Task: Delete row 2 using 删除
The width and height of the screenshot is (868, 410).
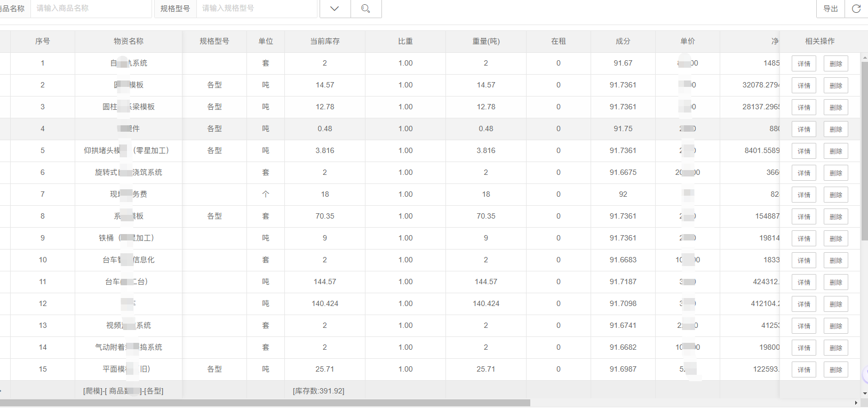Action: pos(835,86)
